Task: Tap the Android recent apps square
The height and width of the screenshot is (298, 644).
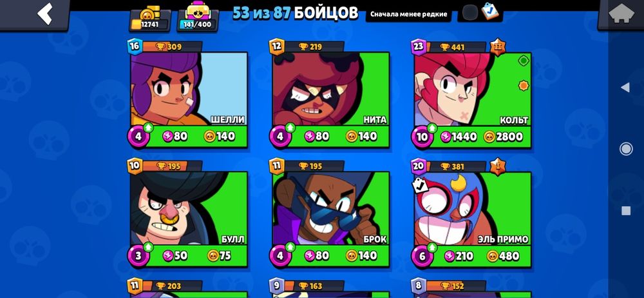Action: (625, 211)
